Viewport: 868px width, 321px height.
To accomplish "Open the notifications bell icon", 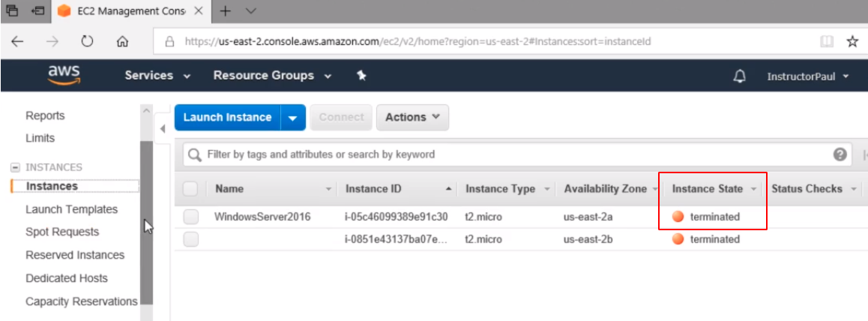I will pyautogui.click(x=739, y=76).
